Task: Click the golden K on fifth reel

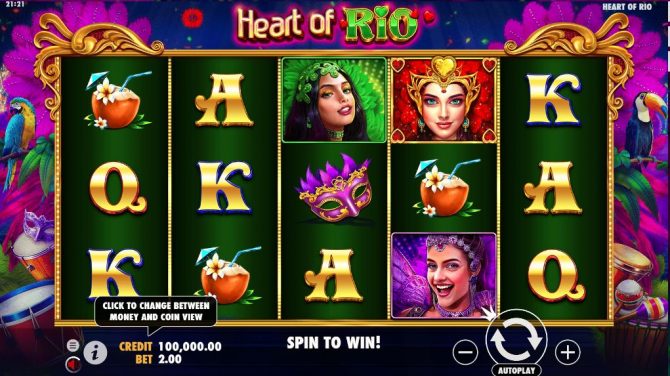Action: coord(553,100)
